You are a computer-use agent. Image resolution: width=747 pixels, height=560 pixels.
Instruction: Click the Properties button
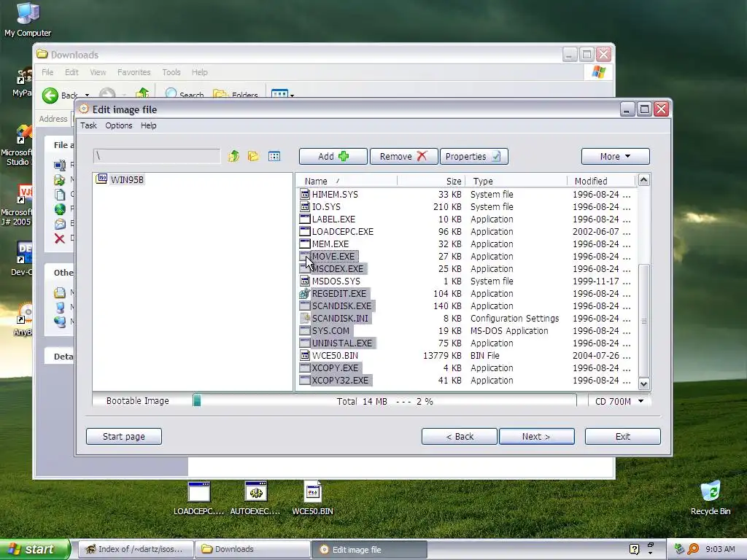click(x=473, y=156)
